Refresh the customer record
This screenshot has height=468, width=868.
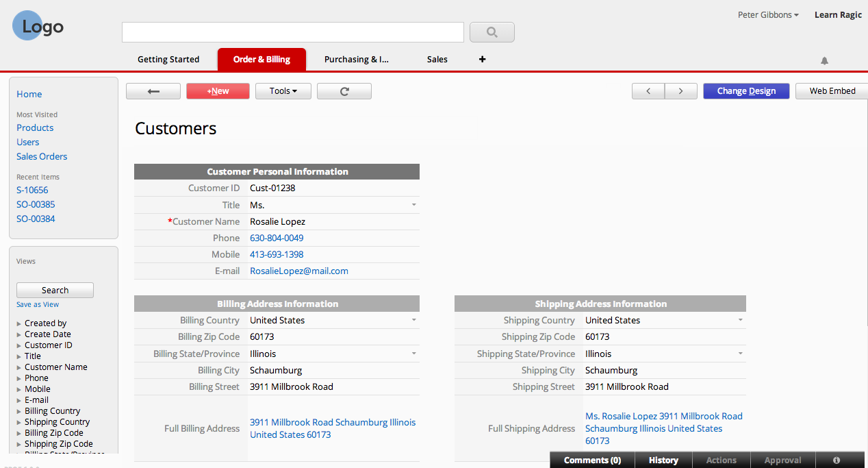coord(344,91)
